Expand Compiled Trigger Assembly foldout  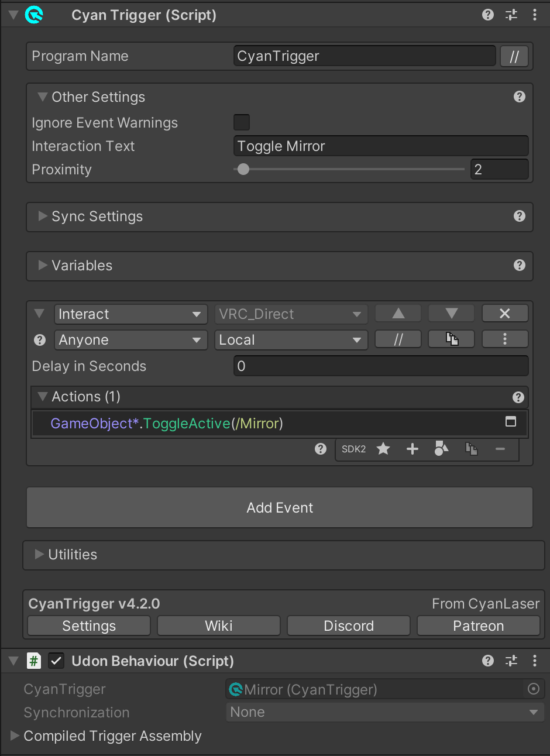15,736
